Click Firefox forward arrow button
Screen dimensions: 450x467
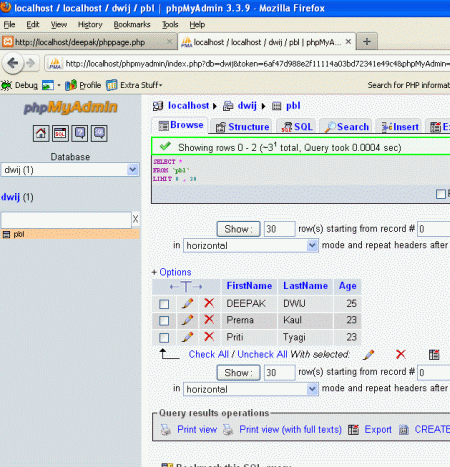[x=31, y=63]
